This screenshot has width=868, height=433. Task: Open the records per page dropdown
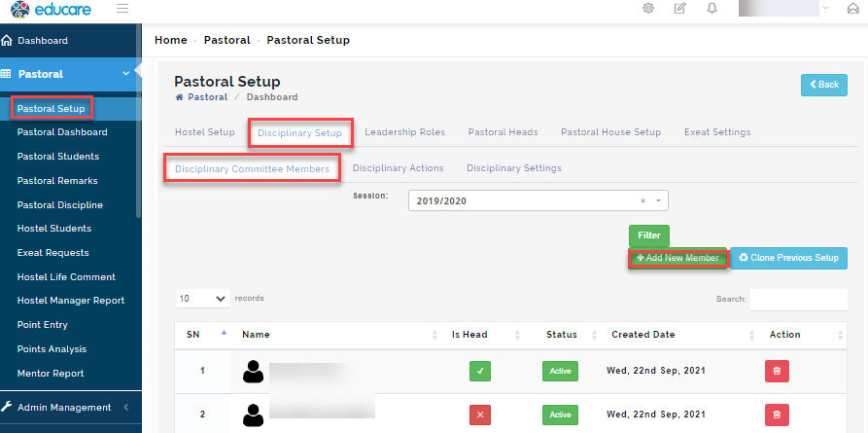coord(203,299)
